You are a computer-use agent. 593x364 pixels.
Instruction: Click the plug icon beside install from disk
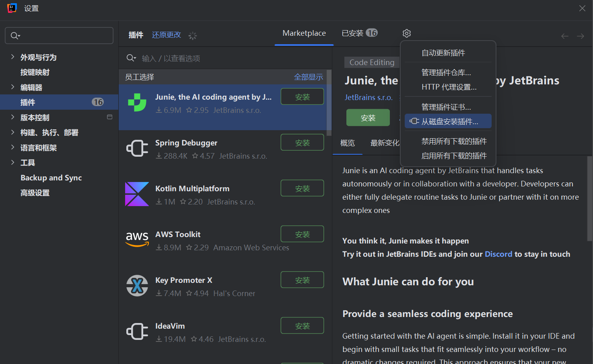pos(414,121)
